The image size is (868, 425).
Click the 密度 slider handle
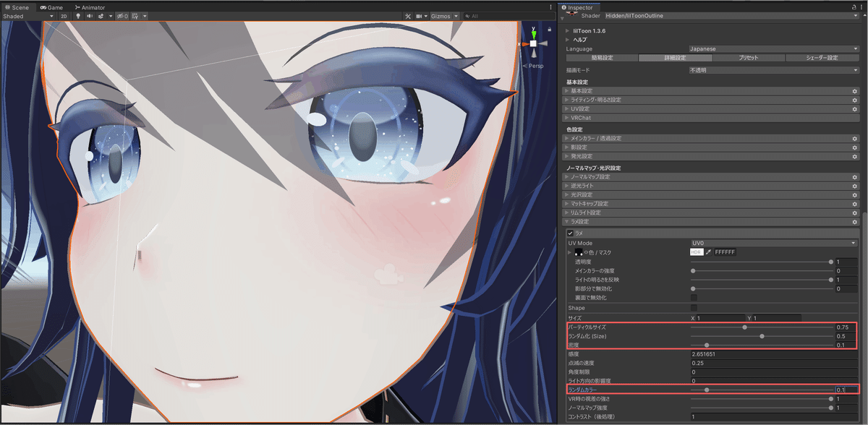[707, 345]
